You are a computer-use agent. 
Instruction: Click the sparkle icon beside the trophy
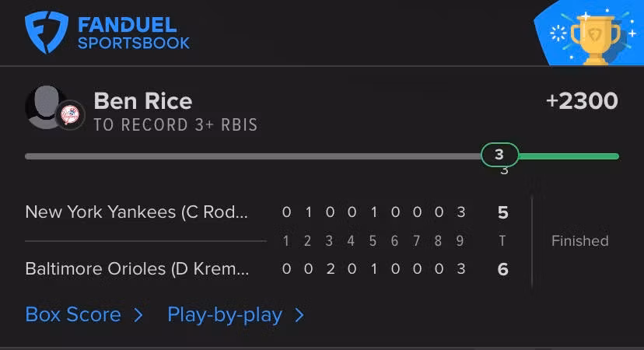point(558,33)
